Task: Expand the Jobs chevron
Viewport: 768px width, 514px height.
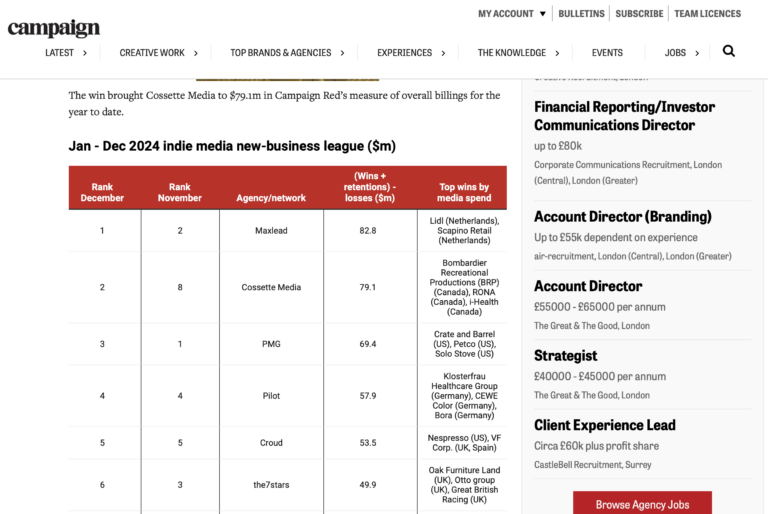Action: tap(696, 53)
